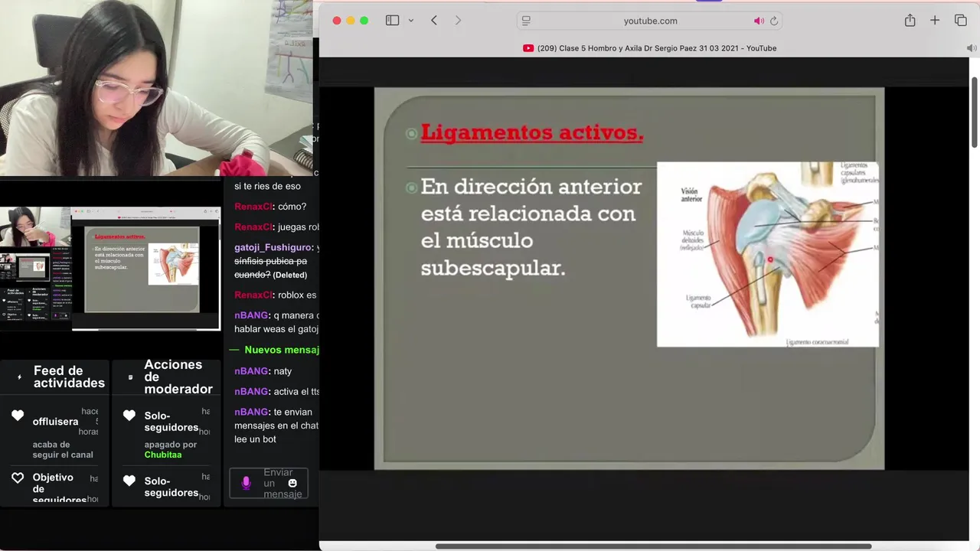Screen dimensions: 980x551
Task: Click the shoulder anatomy image in the slide
Action: pos(768,254)
